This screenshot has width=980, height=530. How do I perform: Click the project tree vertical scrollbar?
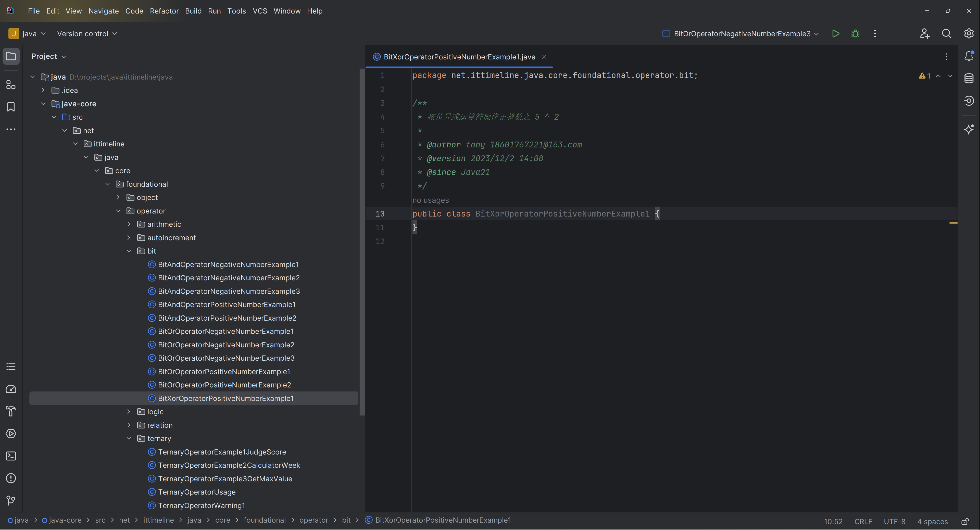click(x=362, y=242)
